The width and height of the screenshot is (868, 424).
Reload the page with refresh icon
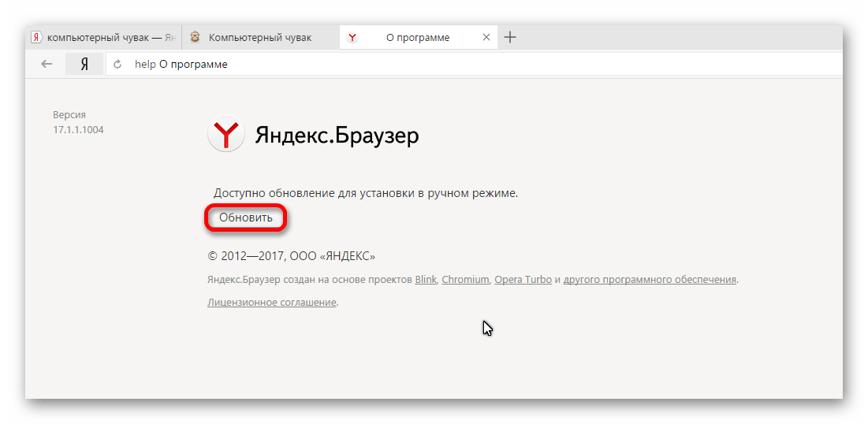point(117,64)
